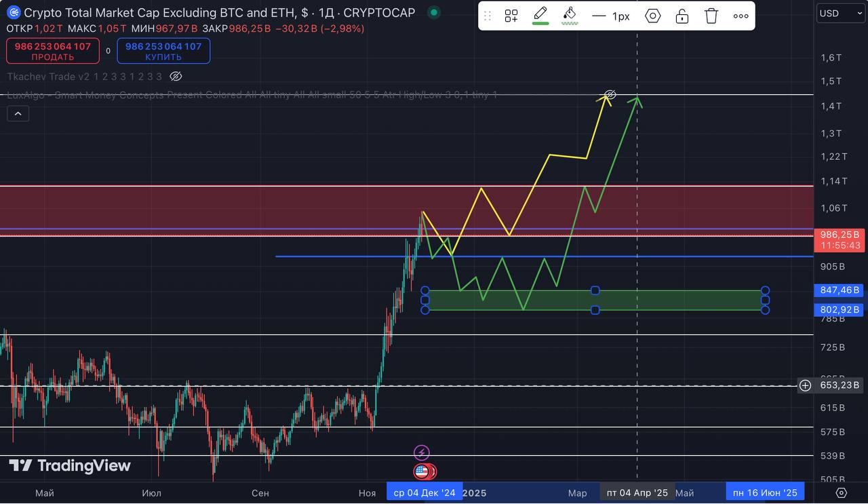Toggle visibility of Tkachev Trade v2 indicator
Screen dimensions: 868x504
[x=176, y=77]
